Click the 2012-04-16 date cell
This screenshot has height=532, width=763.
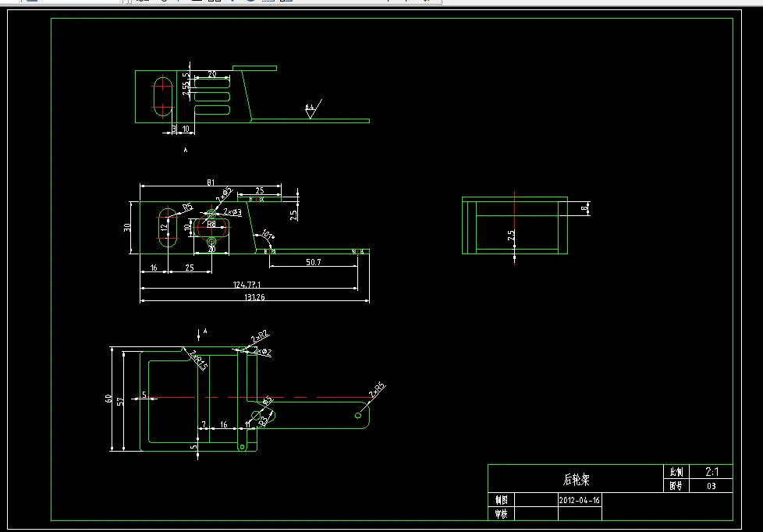[579, 500]
